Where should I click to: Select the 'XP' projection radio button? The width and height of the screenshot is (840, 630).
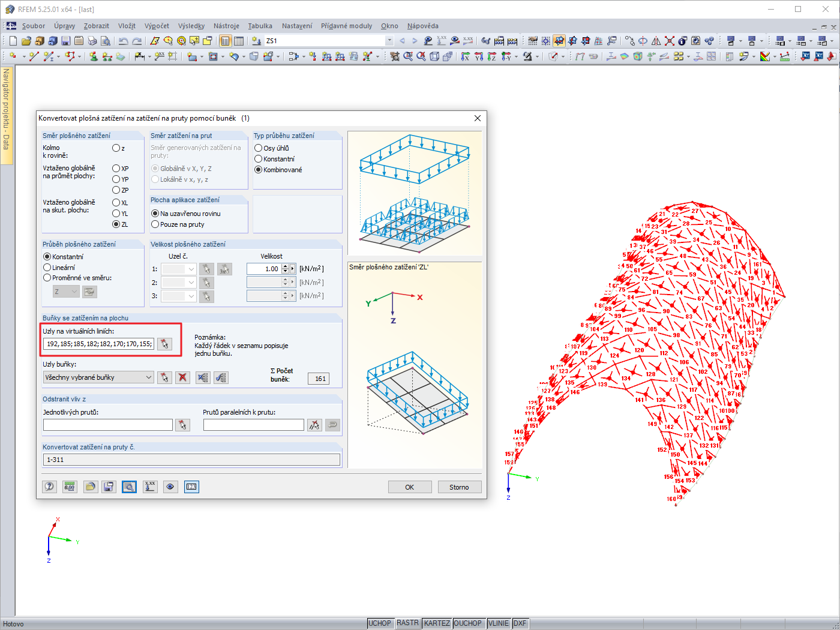pyautogui.click(x=116, y=169)
